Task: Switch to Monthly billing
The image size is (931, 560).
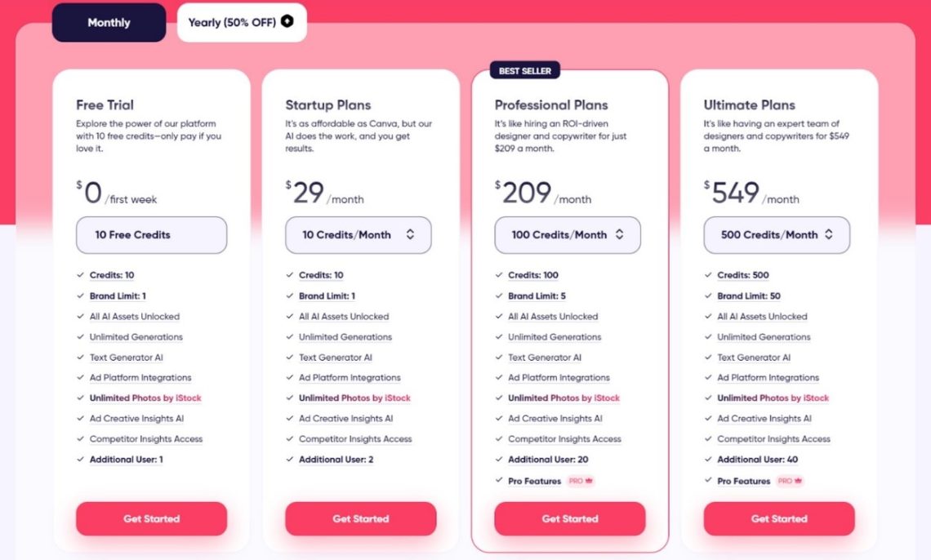Action: pyautogui.click(x=109, y=23)
